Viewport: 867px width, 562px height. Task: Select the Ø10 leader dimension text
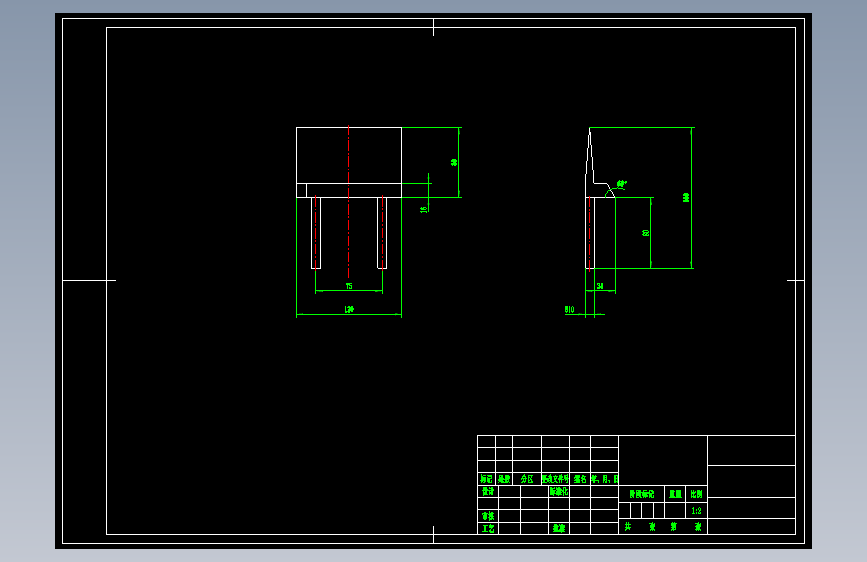click(x=570, y=310)
